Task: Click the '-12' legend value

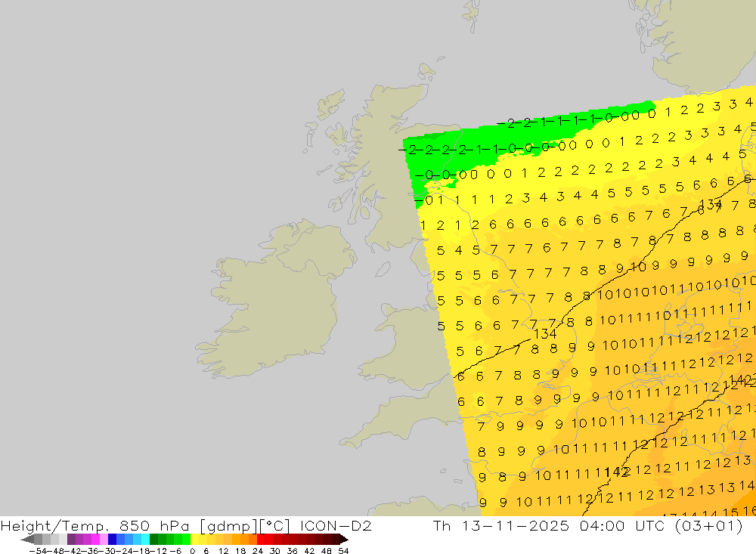Action: pyautogui.click(x=158, y=551)
